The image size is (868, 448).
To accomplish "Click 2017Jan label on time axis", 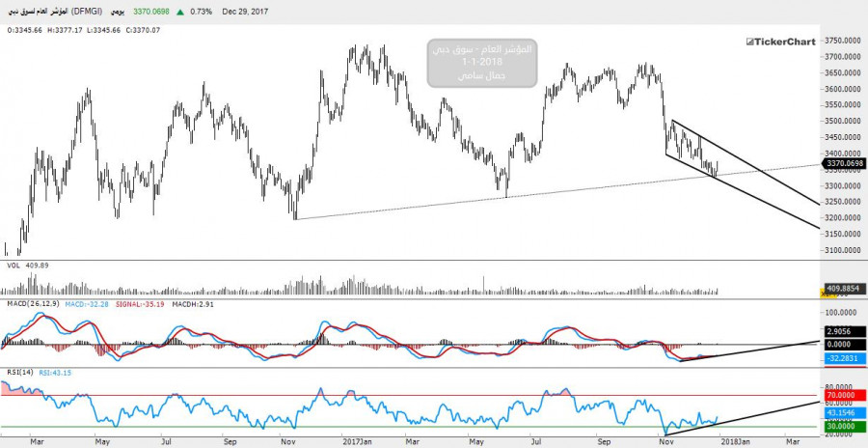I will [x=359, y=440].
